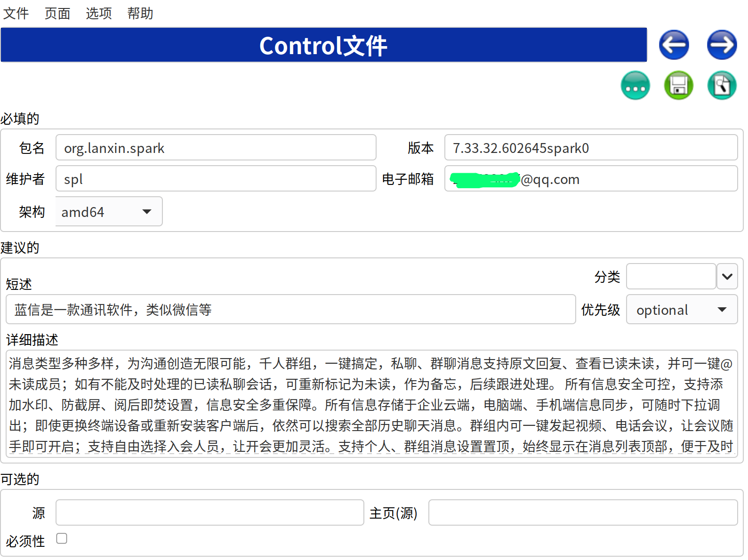Click the 维护者 field containing spl
The width and height of the screenshot is (748, 560).
[x=216, y=179]
